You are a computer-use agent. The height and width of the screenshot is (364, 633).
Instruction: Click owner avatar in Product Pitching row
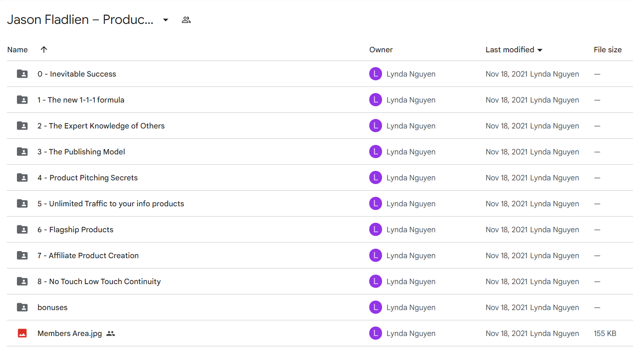click(x=375, y=177)
